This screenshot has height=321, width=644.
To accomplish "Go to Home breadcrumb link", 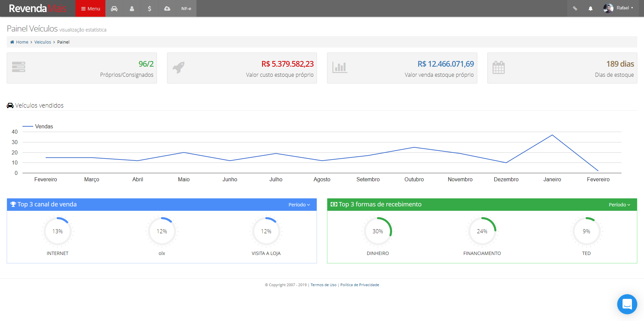I will (22, 42).
